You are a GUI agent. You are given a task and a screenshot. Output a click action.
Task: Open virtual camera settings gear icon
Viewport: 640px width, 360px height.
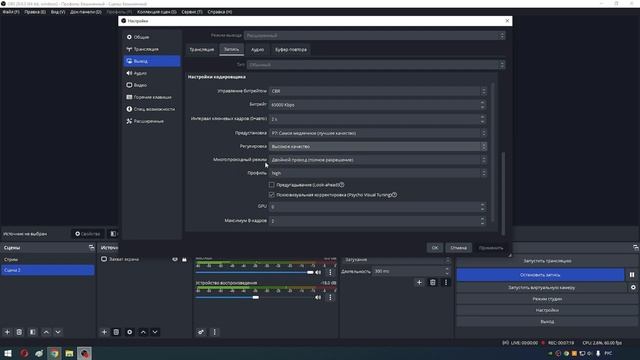point(633,287)
